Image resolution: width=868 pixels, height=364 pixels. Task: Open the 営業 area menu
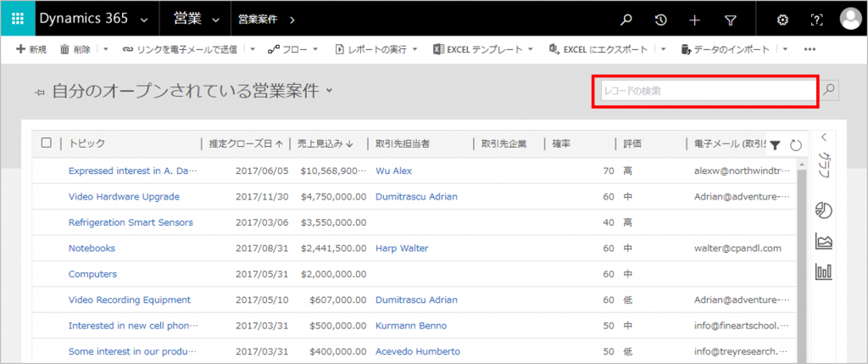click(x=195, y=19)
